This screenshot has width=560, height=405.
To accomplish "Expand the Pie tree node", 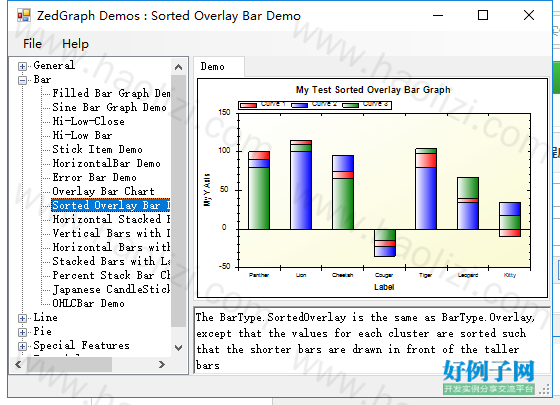I will [x=22, y=332].
